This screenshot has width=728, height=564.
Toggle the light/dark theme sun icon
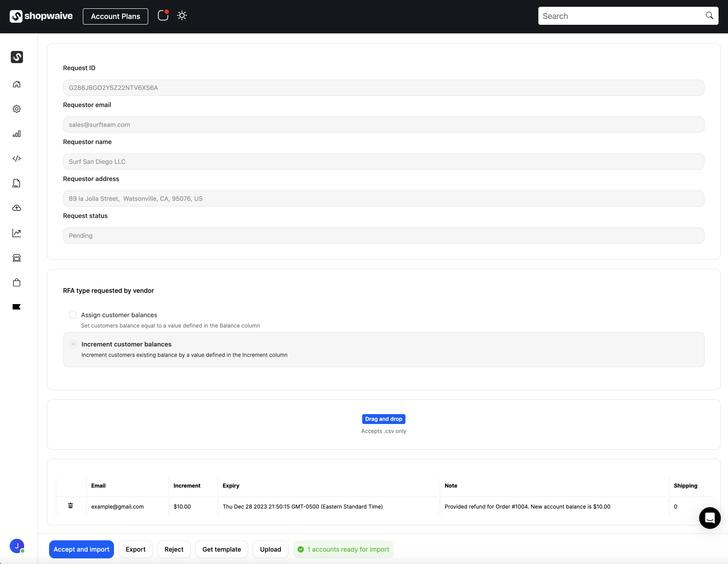tap(182, 16)
